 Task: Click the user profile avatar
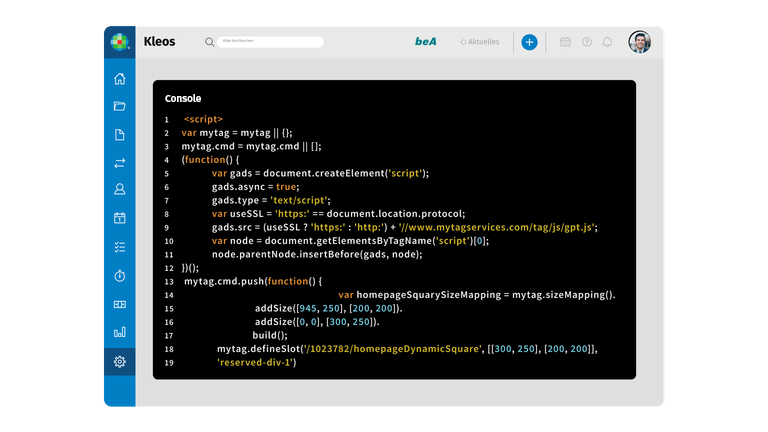[x=640, y=42]
